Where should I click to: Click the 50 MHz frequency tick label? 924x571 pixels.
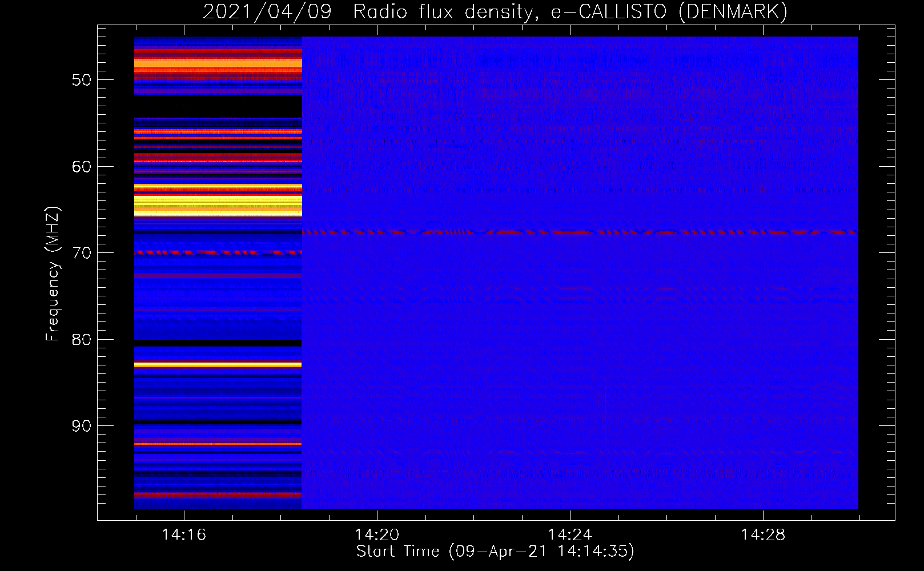(x=82, y=80)
